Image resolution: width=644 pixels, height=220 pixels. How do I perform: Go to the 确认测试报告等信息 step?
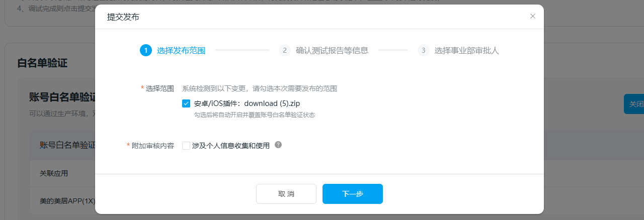tap(332, 50)
